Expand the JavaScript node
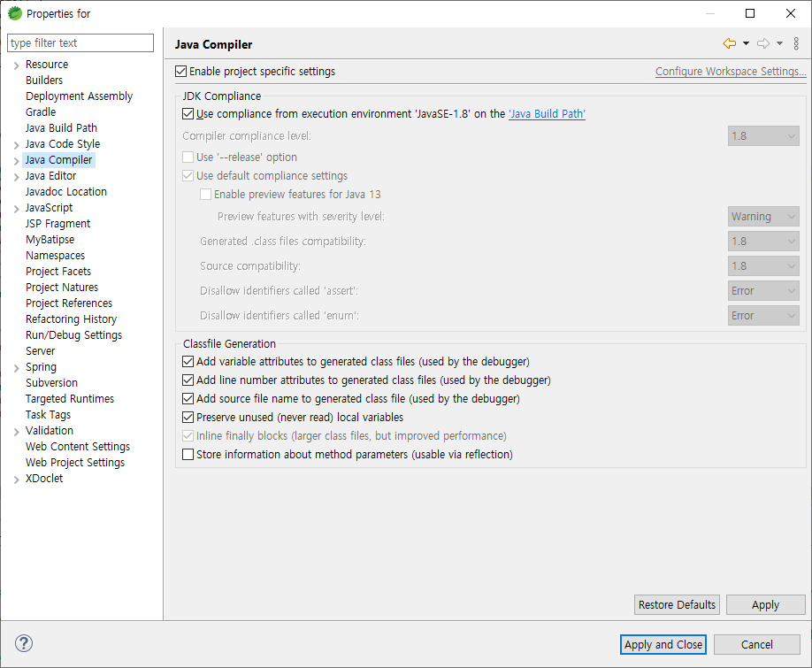812x668 pixels. pyautogui.click(x=16, y=209)
